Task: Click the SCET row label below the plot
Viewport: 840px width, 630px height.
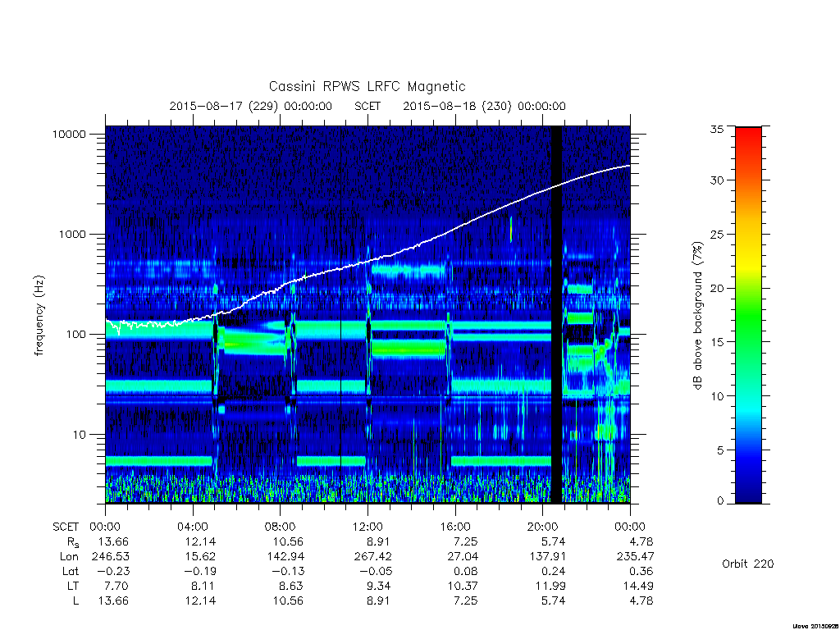Action: click(x=66, y=527)
